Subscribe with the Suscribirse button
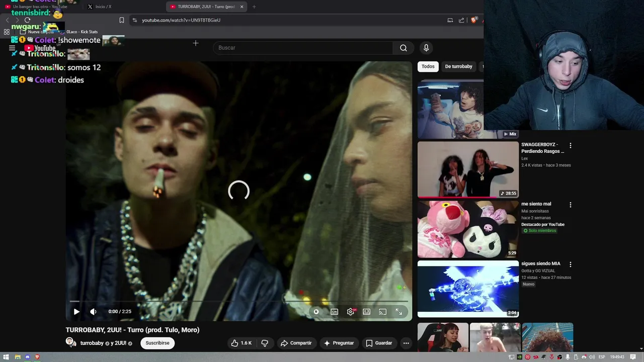 157,343
